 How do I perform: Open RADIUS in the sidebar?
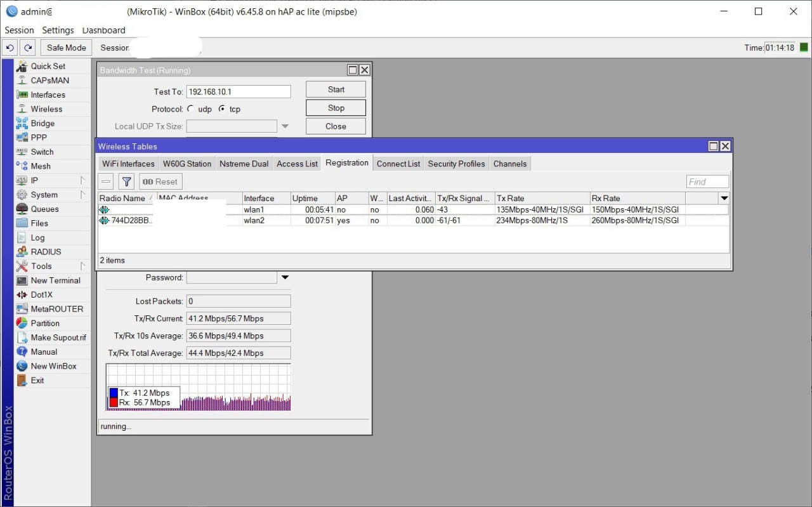(46, 252)
